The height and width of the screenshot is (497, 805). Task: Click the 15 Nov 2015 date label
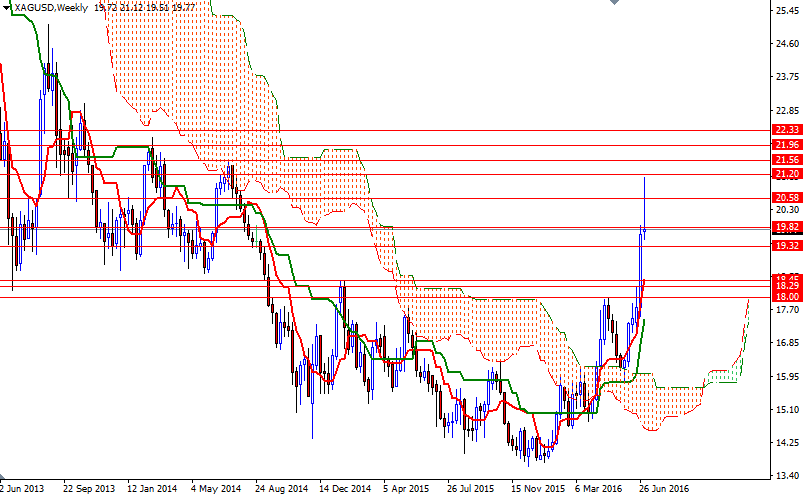536,489
